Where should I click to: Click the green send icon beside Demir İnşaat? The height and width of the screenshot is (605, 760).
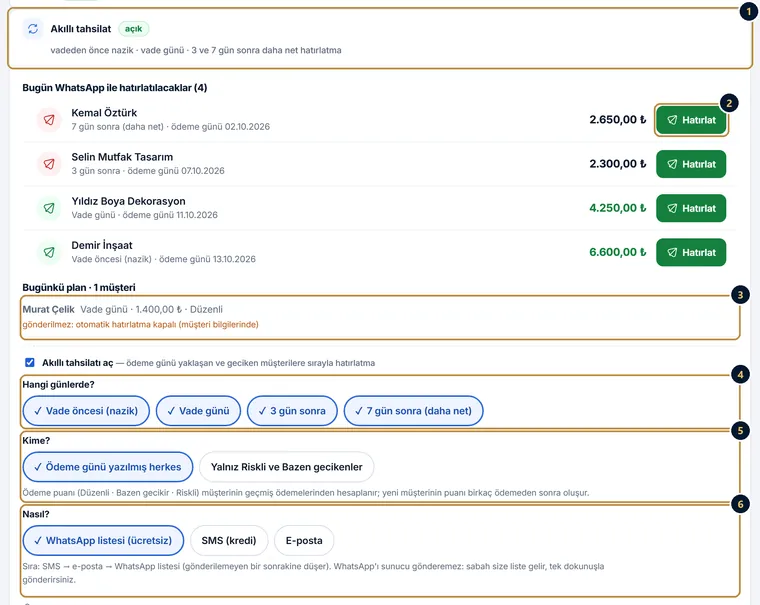(49, 252)
